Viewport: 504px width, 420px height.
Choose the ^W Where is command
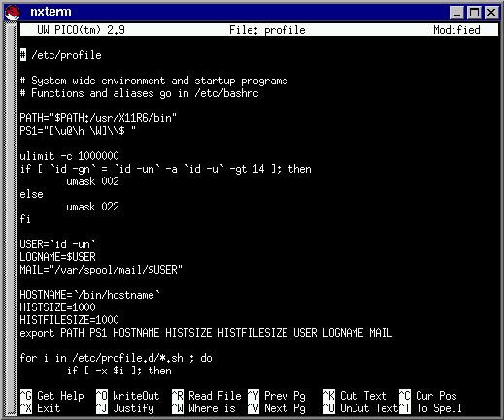click(x=204, y=408)
